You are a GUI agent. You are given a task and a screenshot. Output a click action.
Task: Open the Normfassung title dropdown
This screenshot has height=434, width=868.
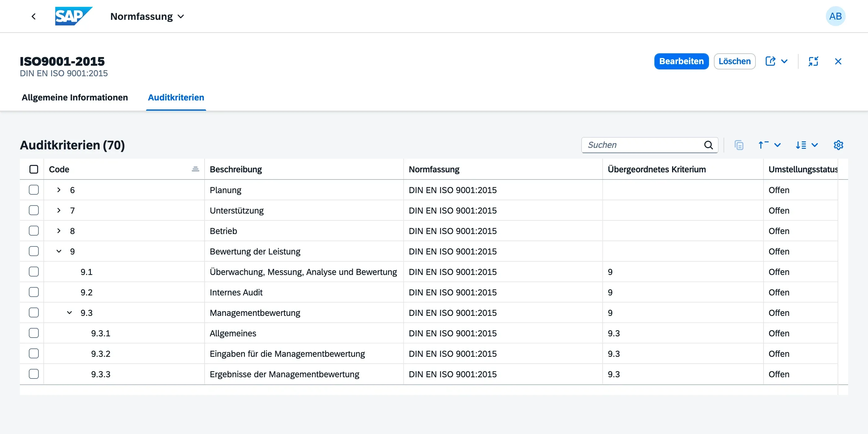(147, 16)
